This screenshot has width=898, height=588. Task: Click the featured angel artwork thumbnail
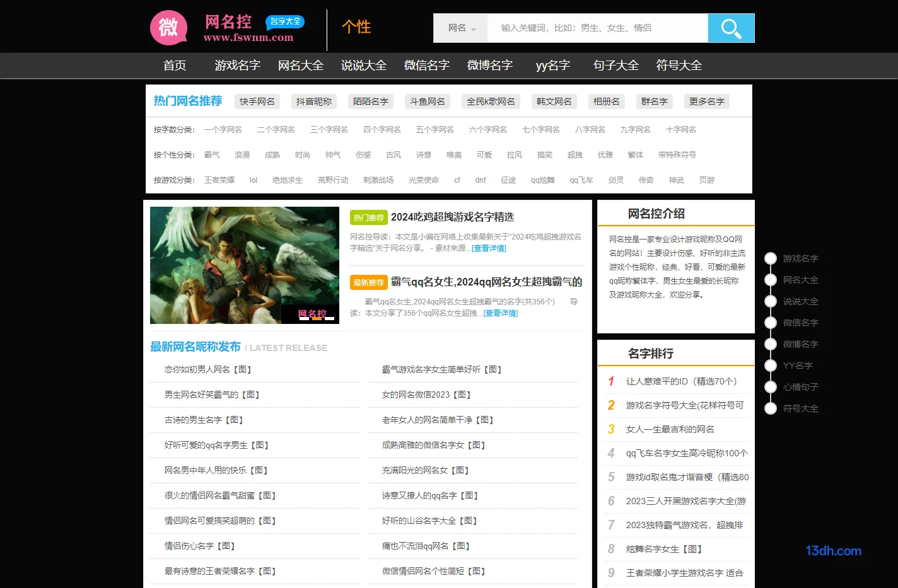click(245, 265)
